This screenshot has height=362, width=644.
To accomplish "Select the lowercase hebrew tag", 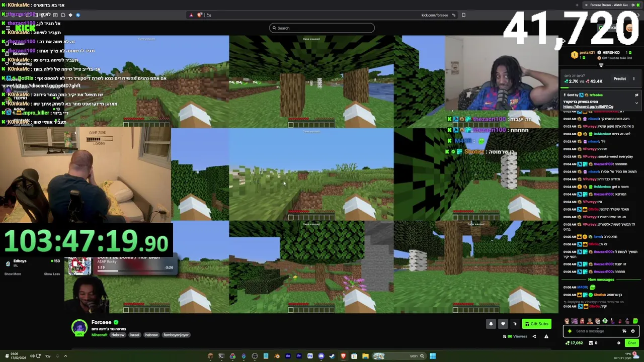I will (151, 335).
